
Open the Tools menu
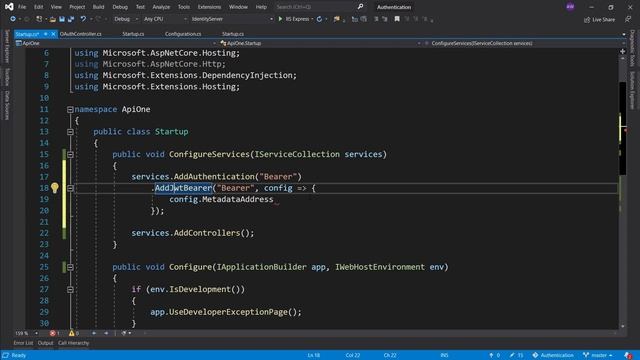click(184, 7)
